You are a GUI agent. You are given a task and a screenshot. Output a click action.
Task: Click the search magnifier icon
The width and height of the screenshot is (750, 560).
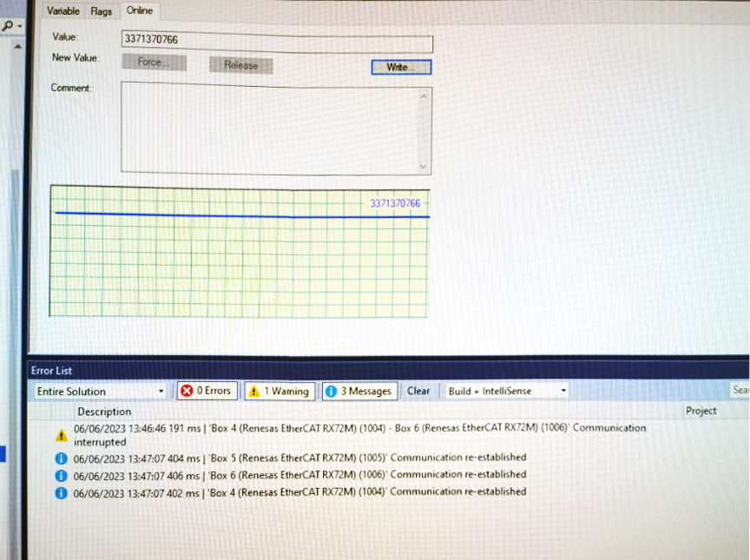(x=7, y=25)
